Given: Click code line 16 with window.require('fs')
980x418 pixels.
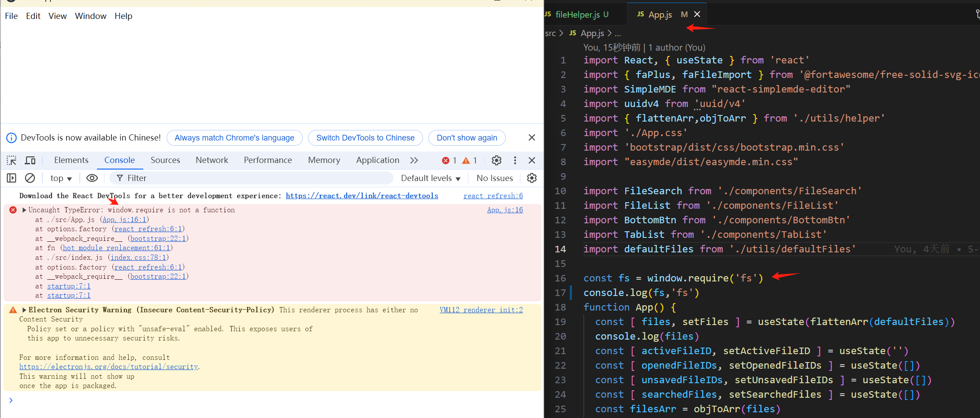Looking at the screenshot, I should coord(673,278).
